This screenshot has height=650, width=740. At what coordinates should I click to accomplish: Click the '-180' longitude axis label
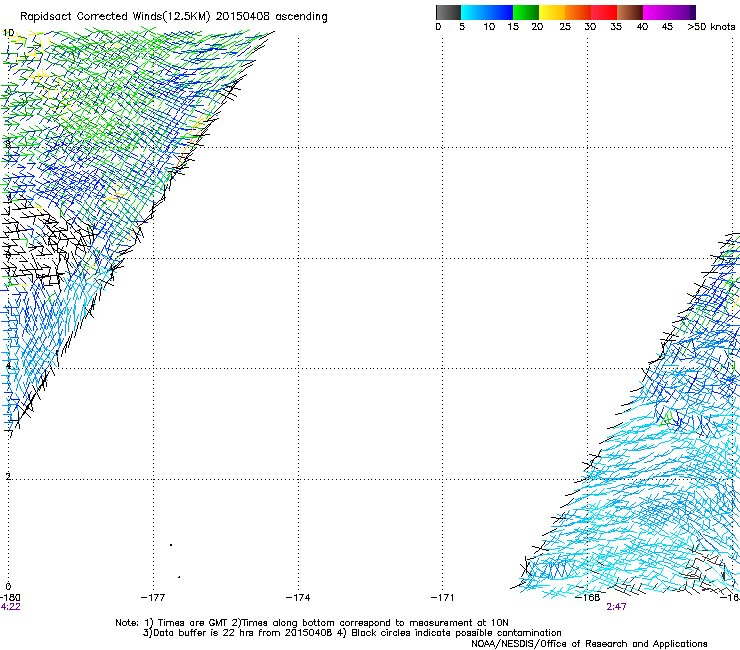pyautogui.click(x=10, y=598)
